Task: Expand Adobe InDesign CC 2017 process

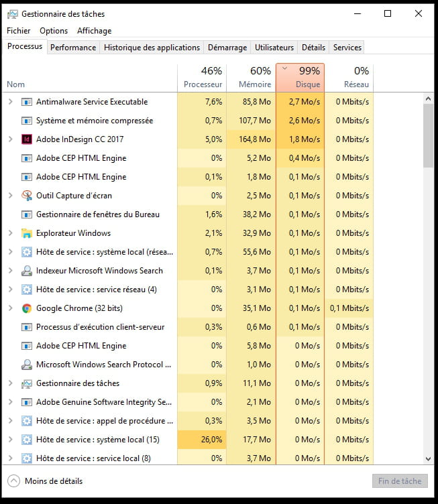Action: point(10,139)
